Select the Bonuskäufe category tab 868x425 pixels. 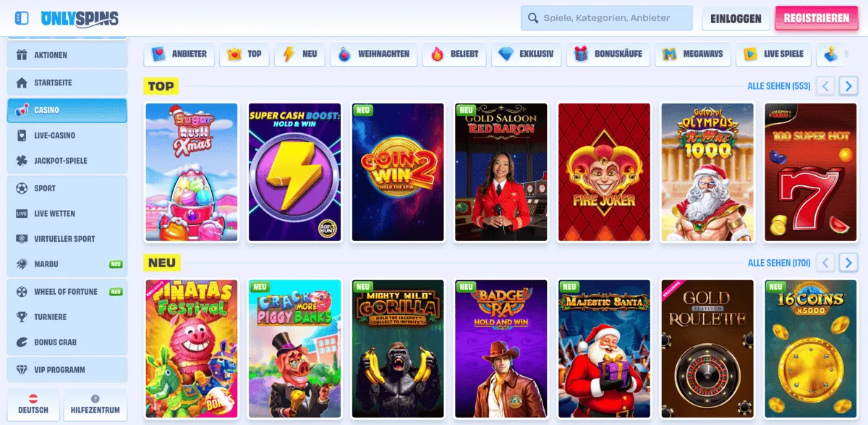point(608,54)
